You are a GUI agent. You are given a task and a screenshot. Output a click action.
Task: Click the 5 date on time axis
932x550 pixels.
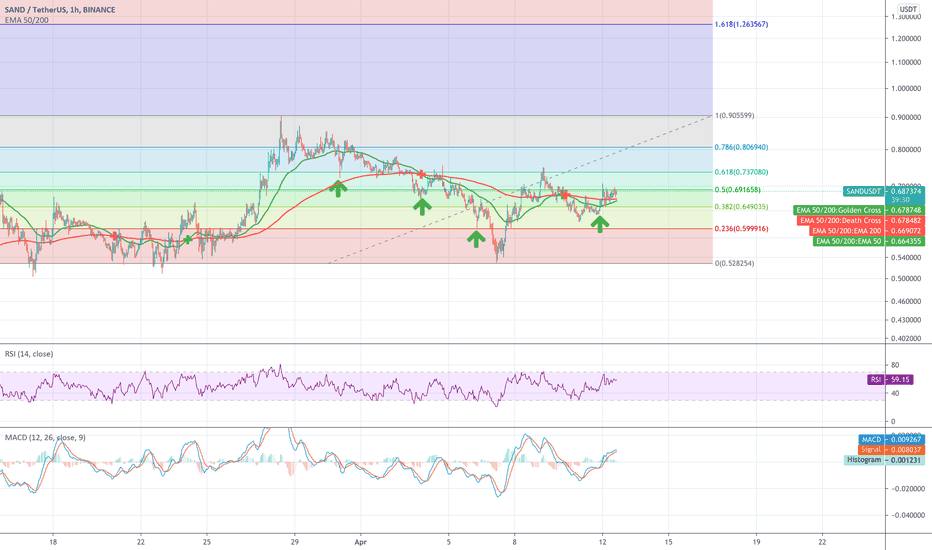tap(449, 542)
